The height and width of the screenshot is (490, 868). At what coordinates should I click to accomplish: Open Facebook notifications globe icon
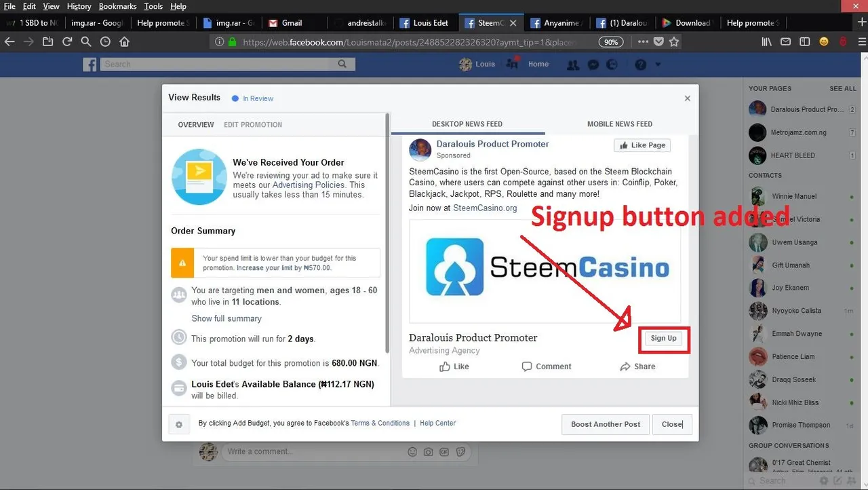tap(612, 64)
